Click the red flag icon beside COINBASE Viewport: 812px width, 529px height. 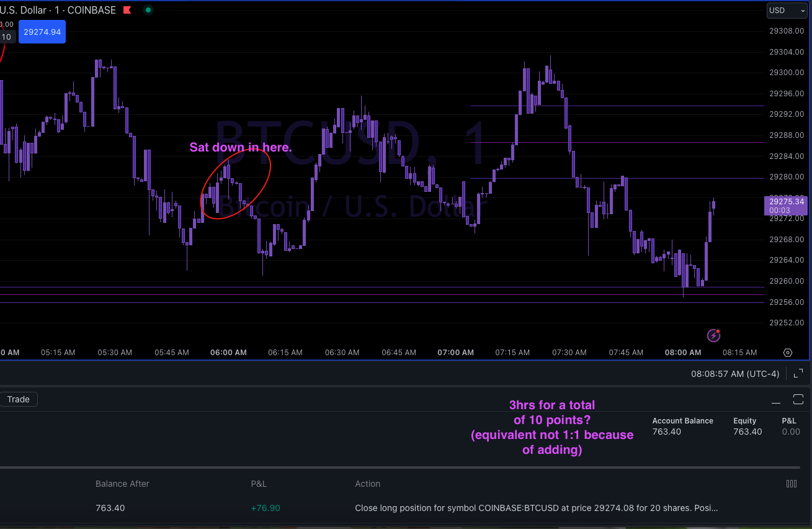(x=127, y=10)
